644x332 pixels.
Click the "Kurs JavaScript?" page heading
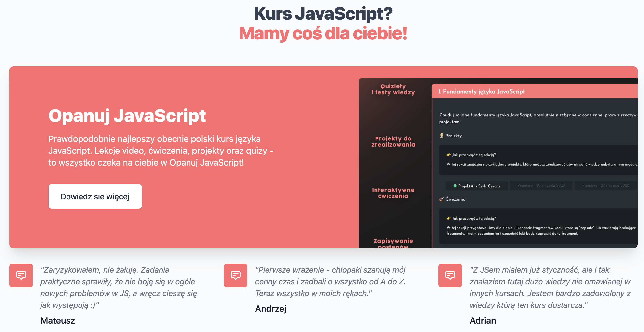[323, 14]
